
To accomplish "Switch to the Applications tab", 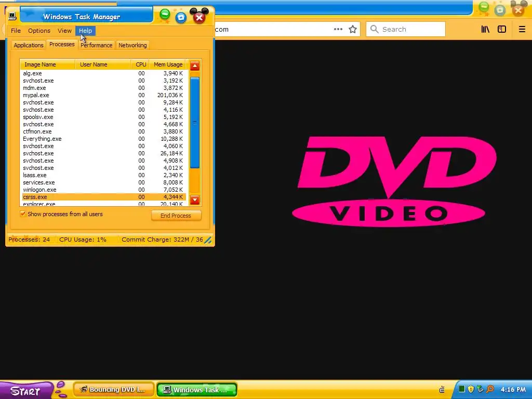I will 29,45.
